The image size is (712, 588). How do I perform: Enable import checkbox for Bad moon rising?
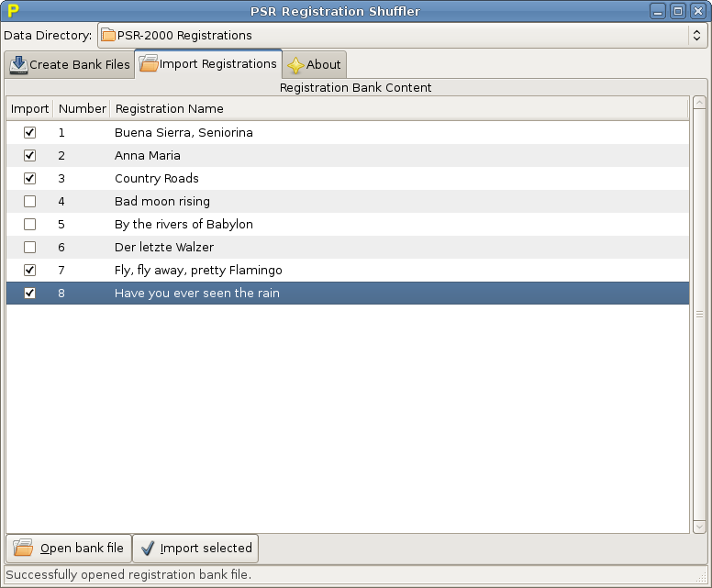[x=30, y=201]
